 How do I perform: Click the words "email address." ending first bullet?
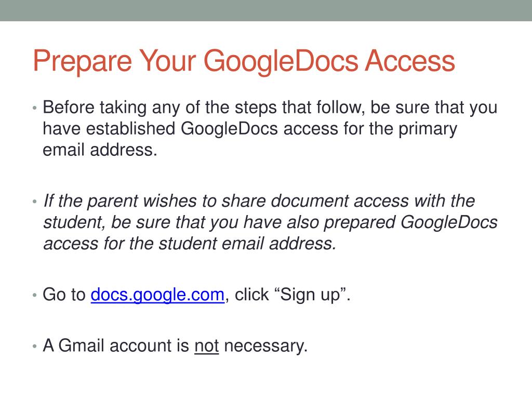tap(100, 150)
